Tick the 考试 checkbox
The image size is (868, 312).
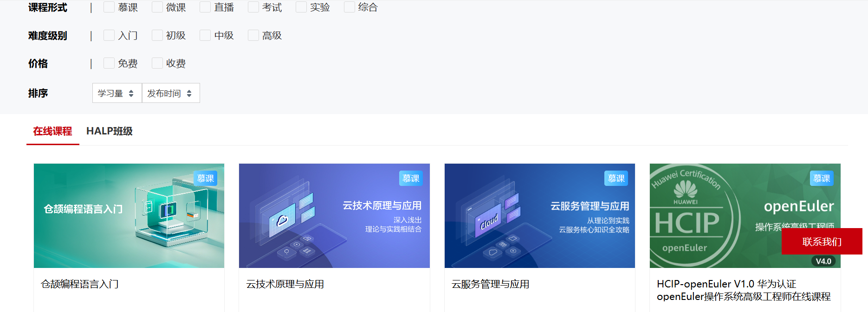tap(253, 7)
